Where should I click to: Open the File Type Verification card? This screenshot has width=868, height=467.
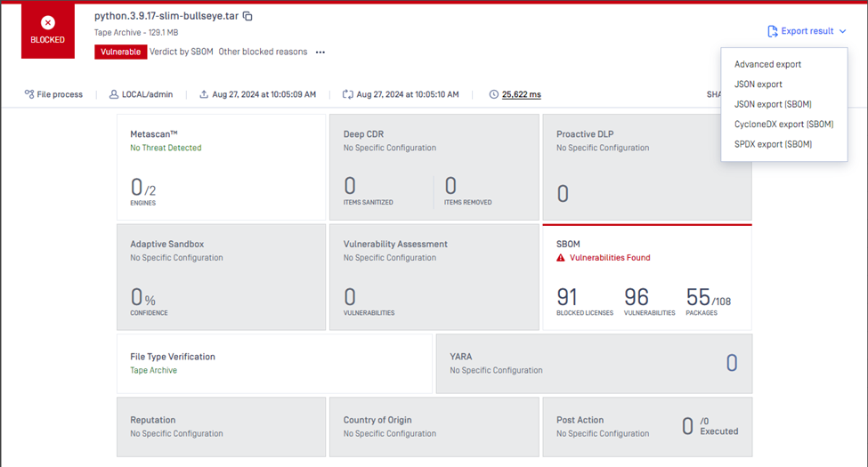pos(274,363)
